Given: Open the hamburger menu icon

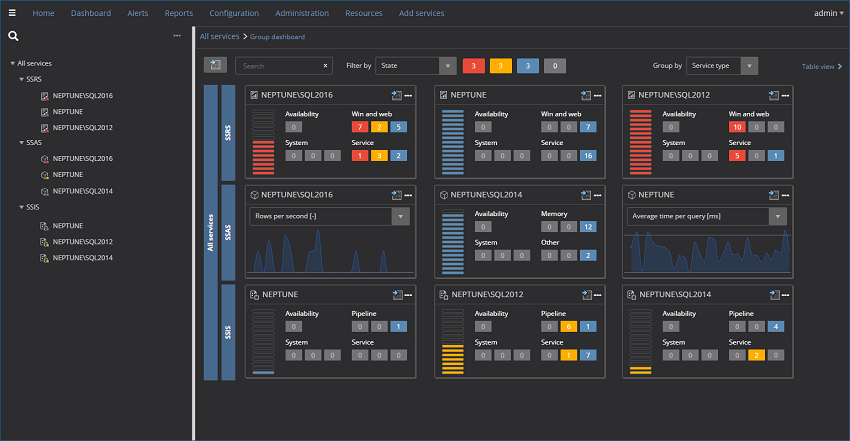Looking at the screenshot, I should pyautogui.click(x=12, y=13).
